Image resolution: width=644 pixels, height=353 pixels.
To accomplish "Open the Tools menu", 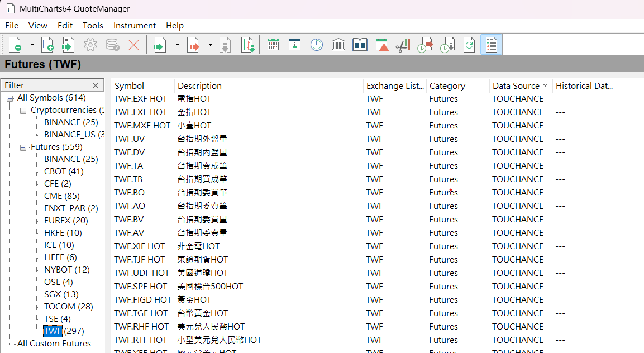I will pos(93,26).
